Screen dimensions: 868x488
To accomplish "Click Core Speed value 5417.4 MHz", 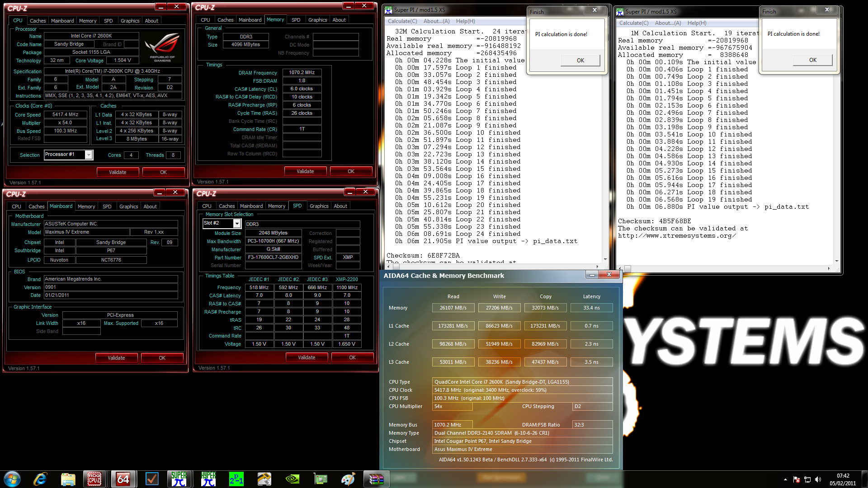I will 65,115.
